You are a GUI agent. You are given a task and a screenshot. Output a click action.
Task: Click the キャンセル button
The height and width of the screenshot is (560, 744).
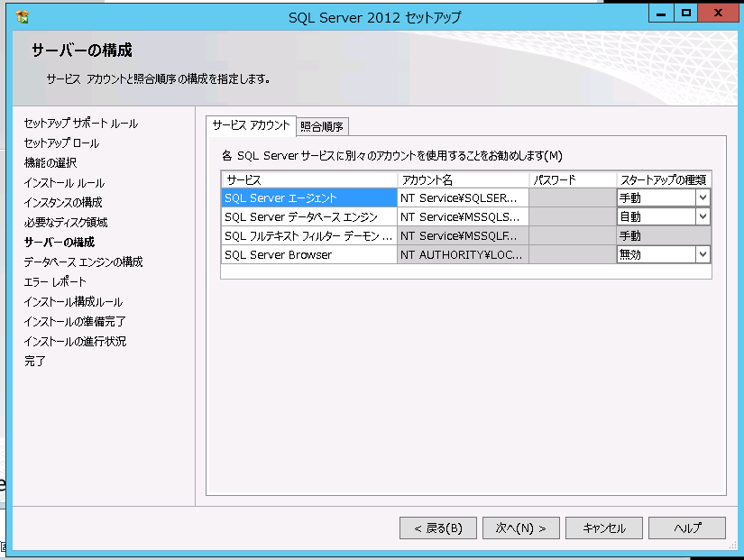coord(604,528)
